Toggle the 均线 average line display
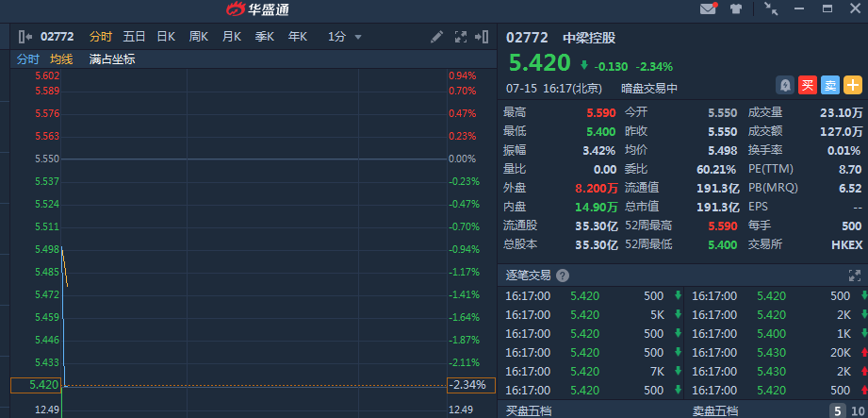The width and height of the screenshot is (868, 418). pyautogui.click(x=61, y=59)
